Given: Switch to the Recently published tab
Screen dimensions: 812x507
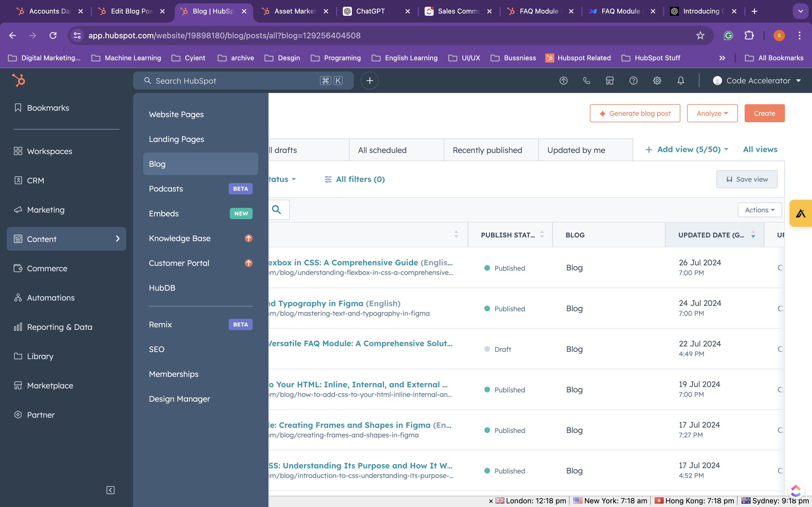Looking at the screenshot, I should point(487,150).
